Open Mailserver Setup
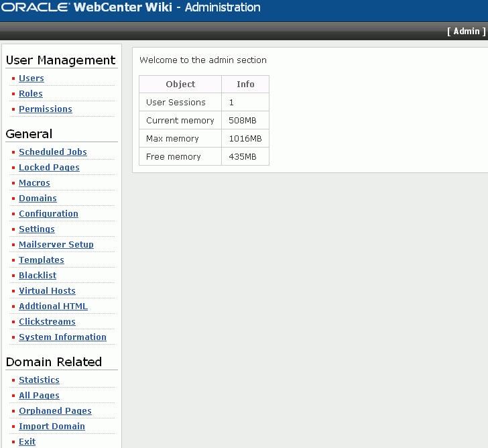This screenshot has height=448, width=488. tap(56, 244)
